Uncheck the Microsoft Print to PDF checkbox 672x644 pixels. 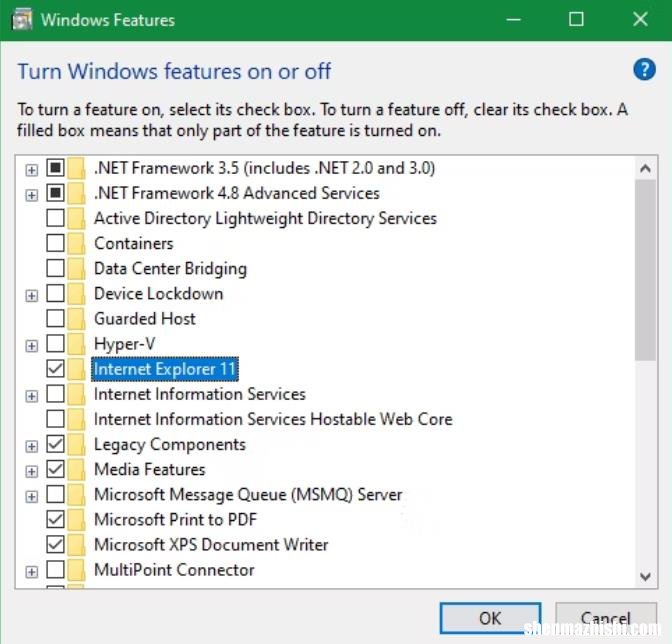[x=55, y=519]
